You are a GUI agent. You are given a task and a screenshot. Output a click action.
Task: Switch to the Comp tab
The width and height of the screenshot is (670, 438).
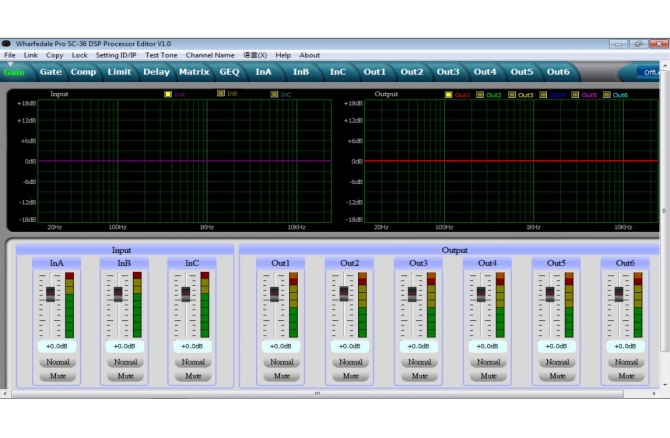(83, 72)
